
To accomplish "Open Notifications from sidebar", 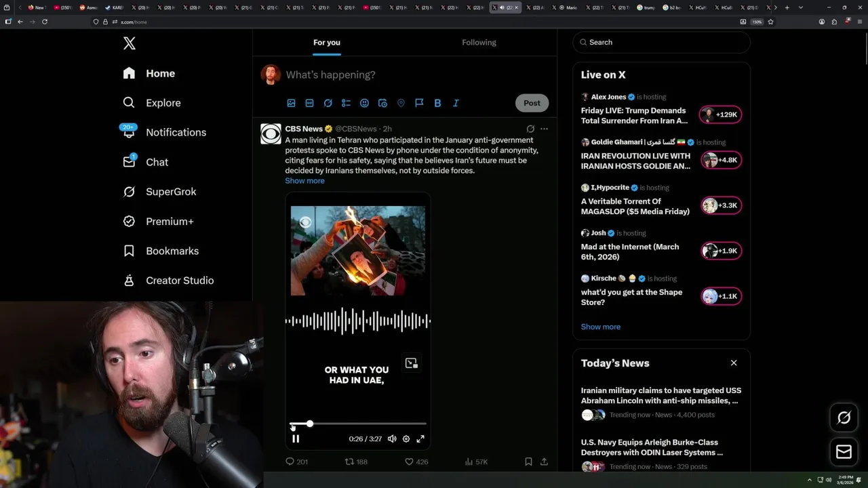I will coord(164,132).
